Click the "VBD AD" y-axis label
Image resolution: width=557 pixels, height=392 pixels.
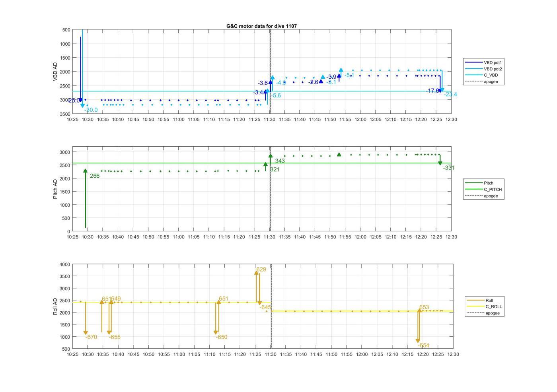click(55, 72)
